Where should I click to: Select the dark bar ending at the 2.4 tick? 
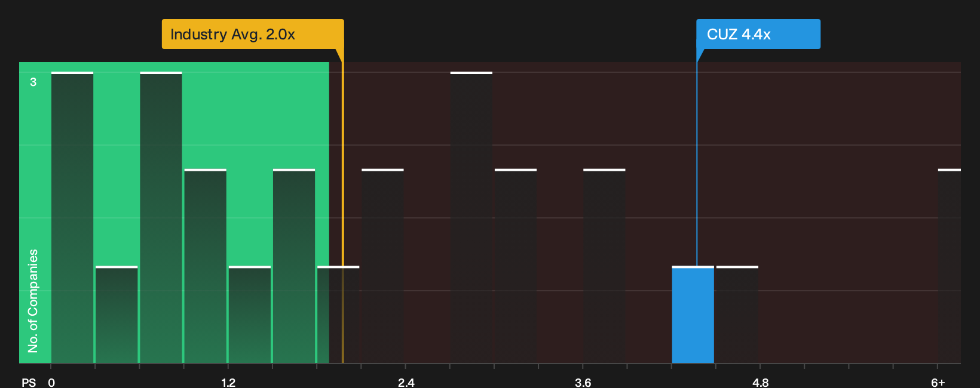click(x=382, y=266)
